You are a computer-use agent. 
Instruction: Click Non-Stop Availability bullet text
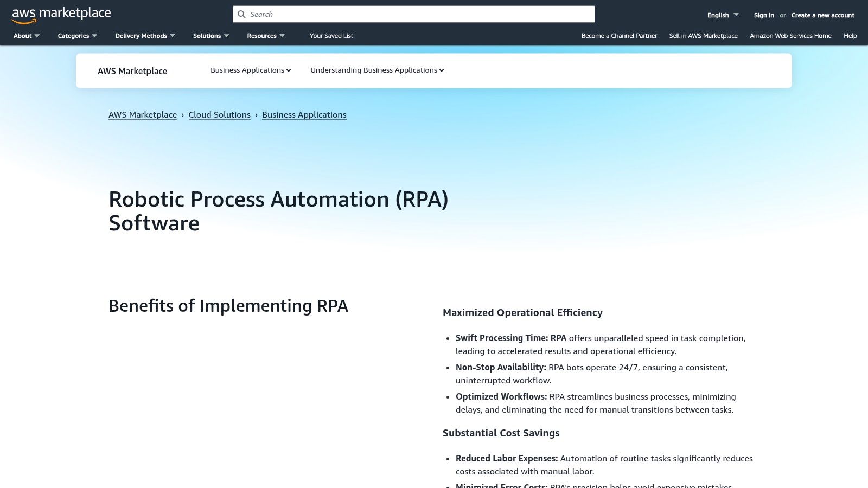(591, 374)
